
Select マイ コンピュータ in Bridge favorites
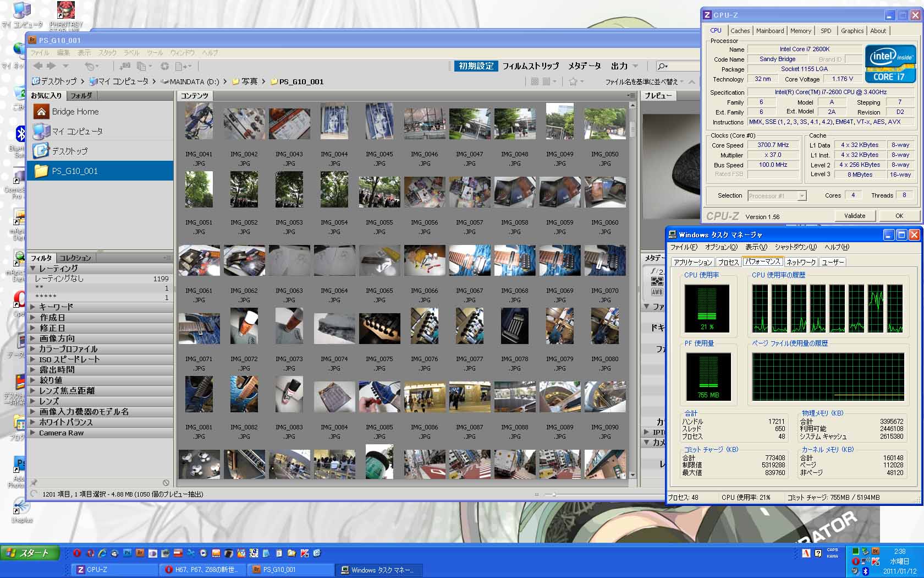(x=100, y=132)
